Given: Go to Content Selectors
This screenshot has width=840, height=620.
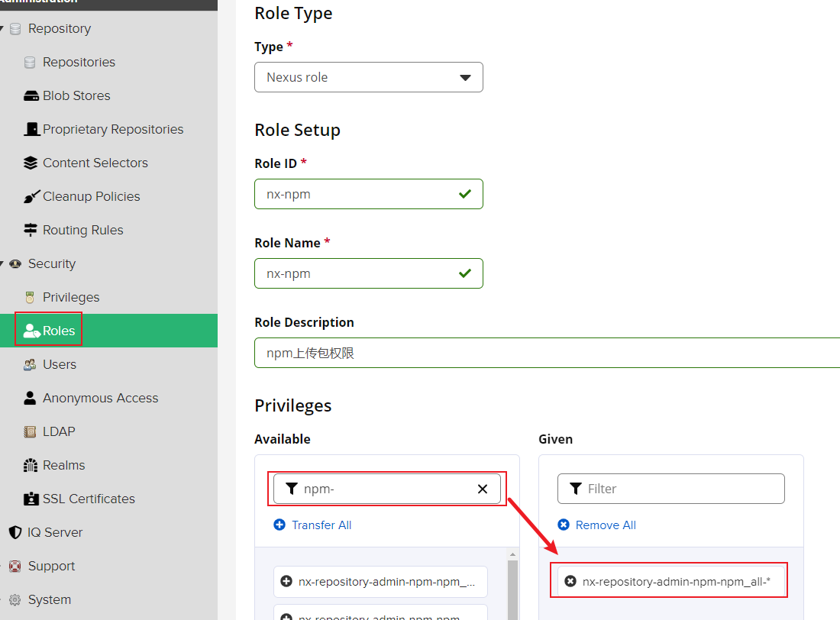Looking at the screenshot, I should point(95,163).
